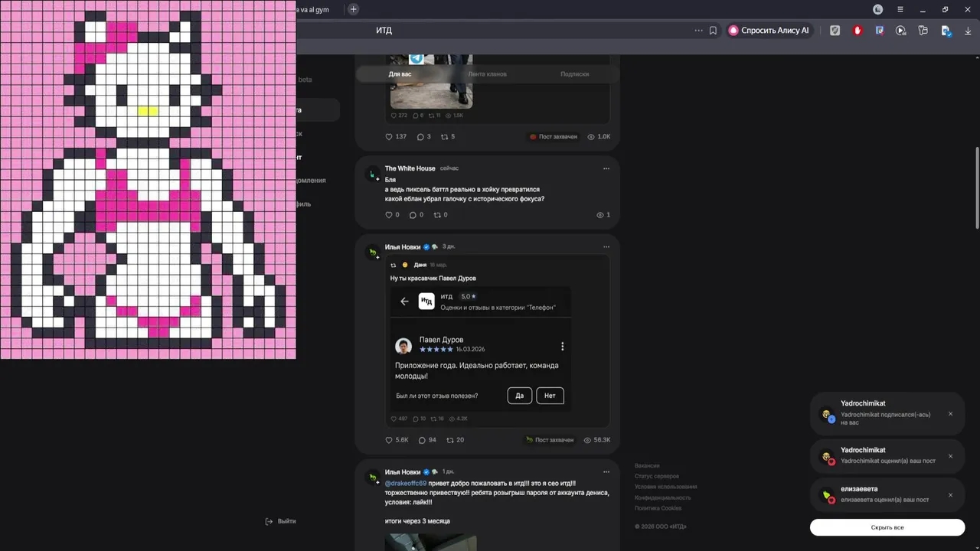Click the 1.0K views counter on the post
980x551 pixels.
click(x=599, y=137)
